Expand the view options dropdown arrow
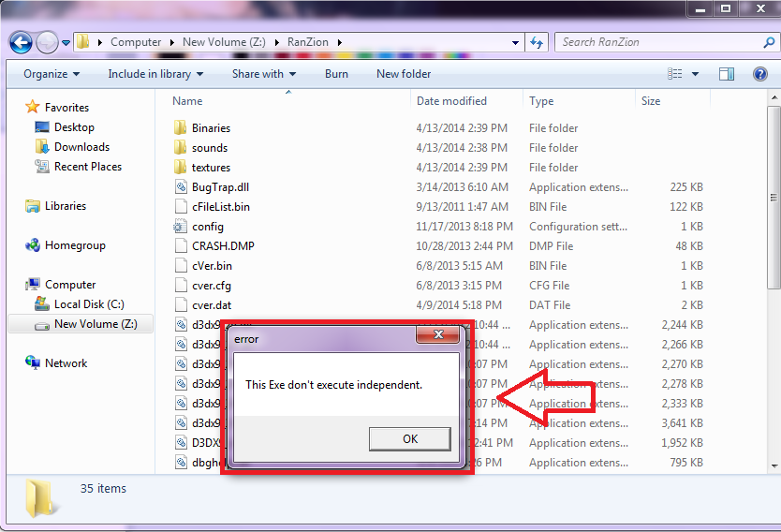The height and width of the screenshot is (532, 781). tap(695, 74)
